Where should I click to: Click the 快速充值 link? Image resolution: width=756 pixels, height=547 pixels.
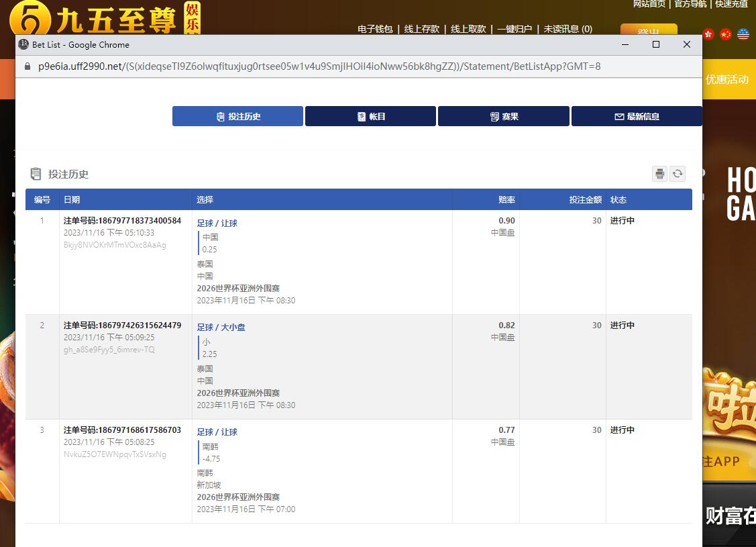point(731,4)
